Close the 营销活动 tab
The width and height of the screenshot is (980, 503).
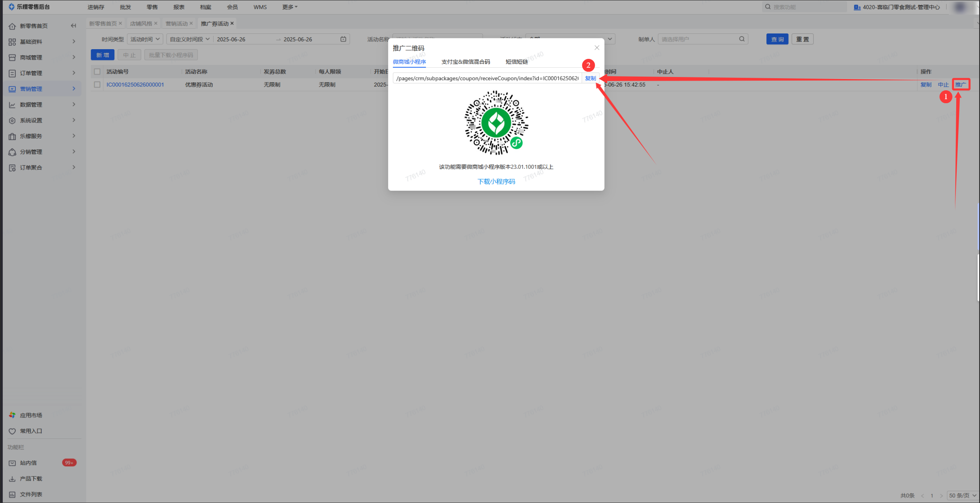(x=191, y=23)
